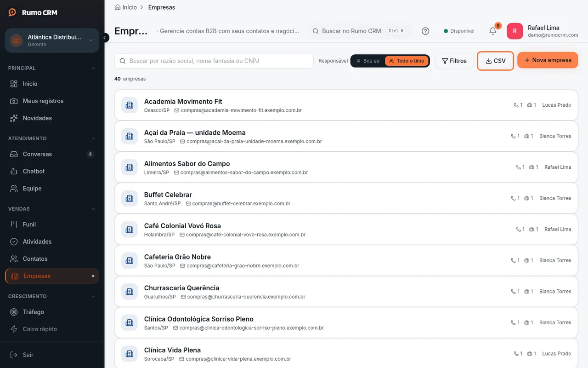Log out using Sair

[x=52, y=355]
